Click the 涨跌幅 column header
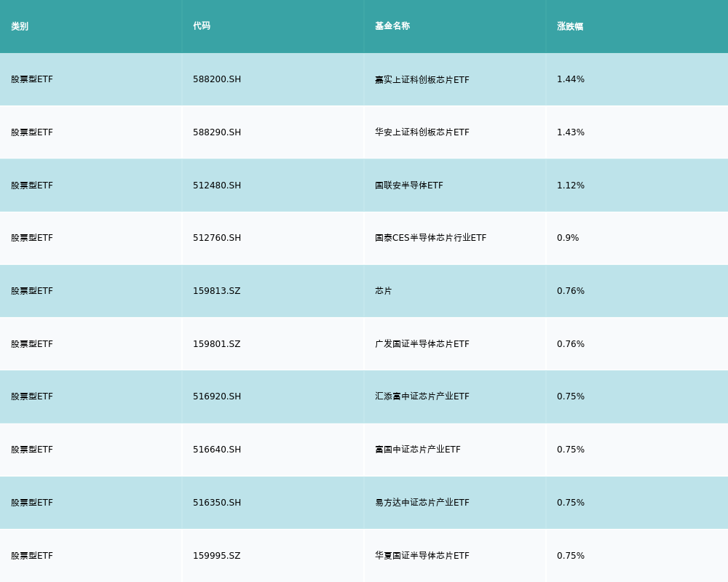 tap(570, 26)
